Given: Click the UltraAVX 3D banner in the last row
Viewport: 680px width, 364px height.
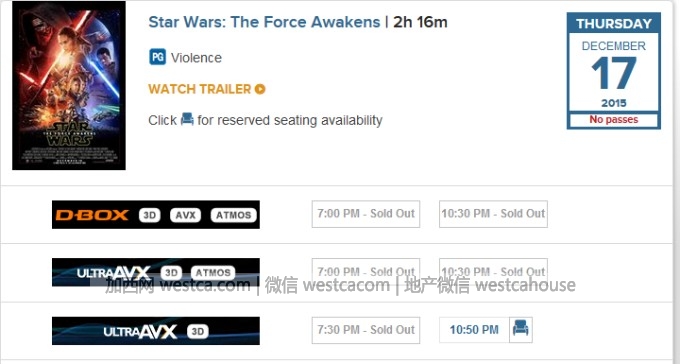Looking at the screenshot, I should pyautogui.click(x=156, y=331).
